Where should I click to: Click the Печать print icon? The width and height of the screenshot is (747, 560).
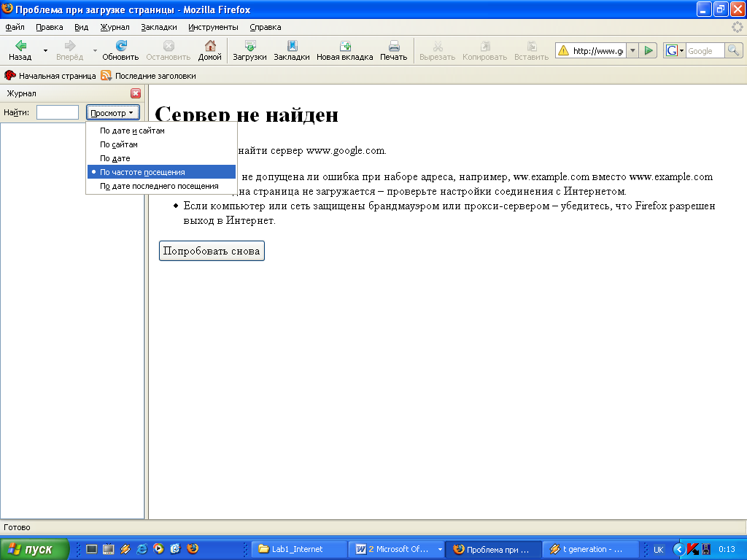394,46
